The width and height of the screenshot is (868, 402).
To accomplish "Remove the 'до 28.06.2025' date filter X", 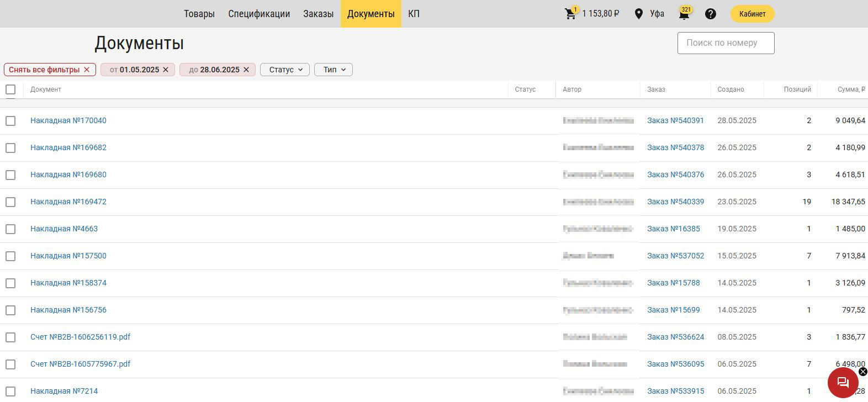I will click(246, 70).
